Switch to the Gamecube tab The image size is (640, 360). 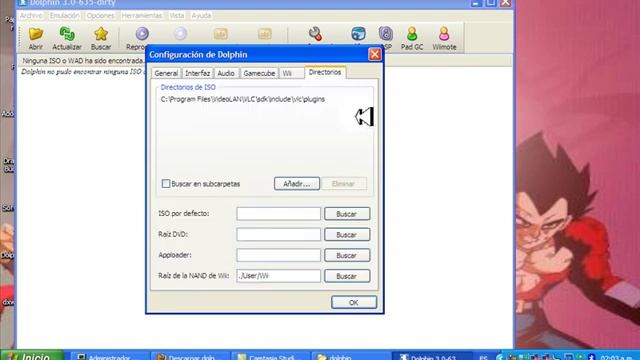point(259,73)
